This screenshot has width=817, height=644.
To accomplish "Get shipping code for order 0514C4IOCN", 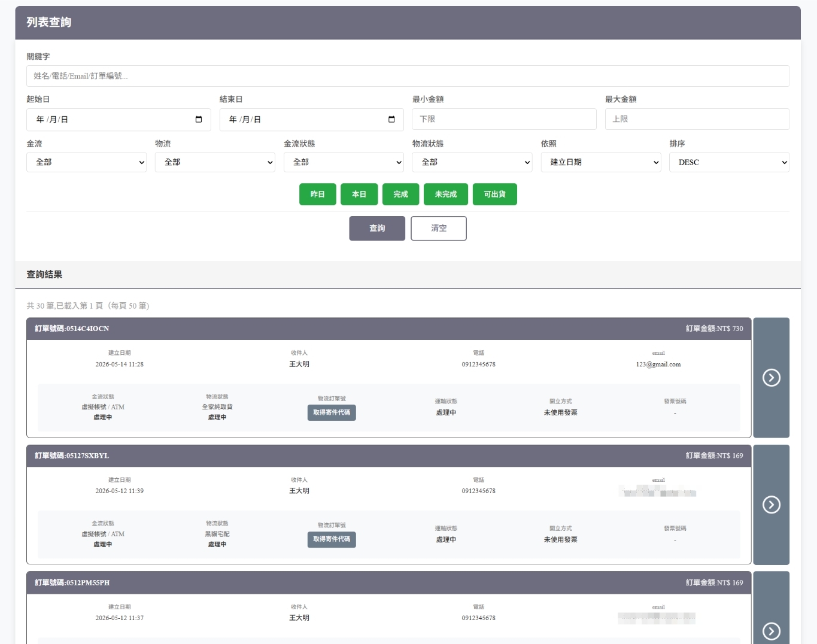I will (x=332, y=412).
